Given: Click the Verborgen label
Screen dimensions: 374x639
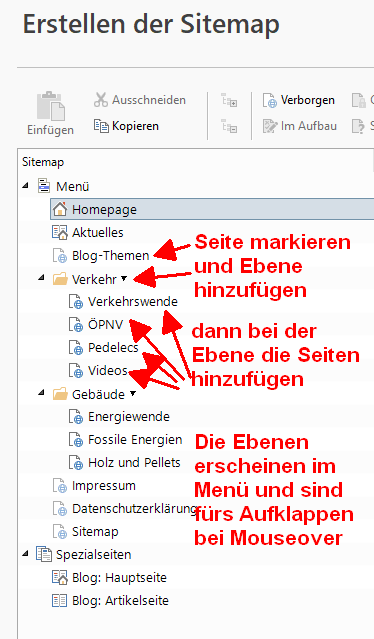Looking at the screenshot, I should click(308, 100).
